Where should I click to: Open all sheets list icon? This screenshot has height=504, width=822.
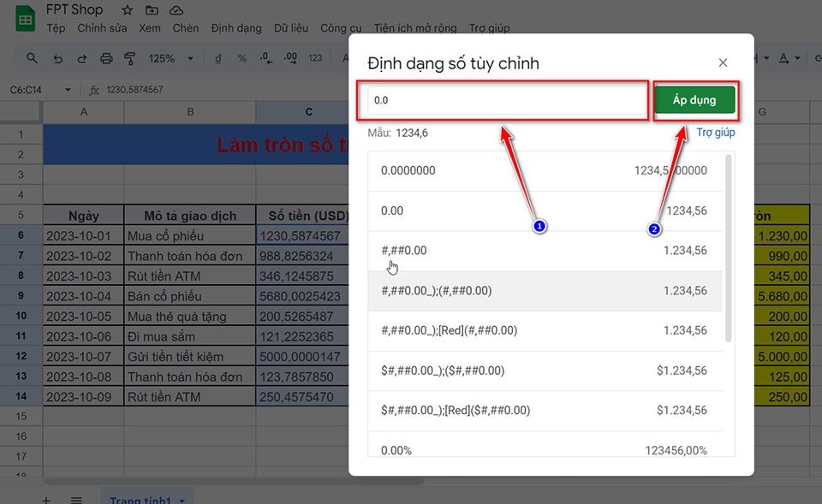[x=76, y=501]
